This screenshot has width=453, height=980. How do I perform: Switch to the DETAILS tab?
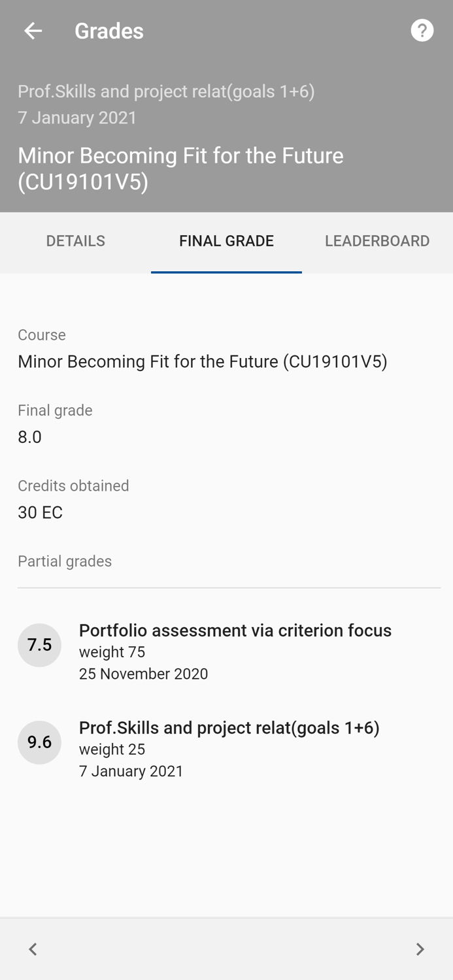click(x=75, y=241)
